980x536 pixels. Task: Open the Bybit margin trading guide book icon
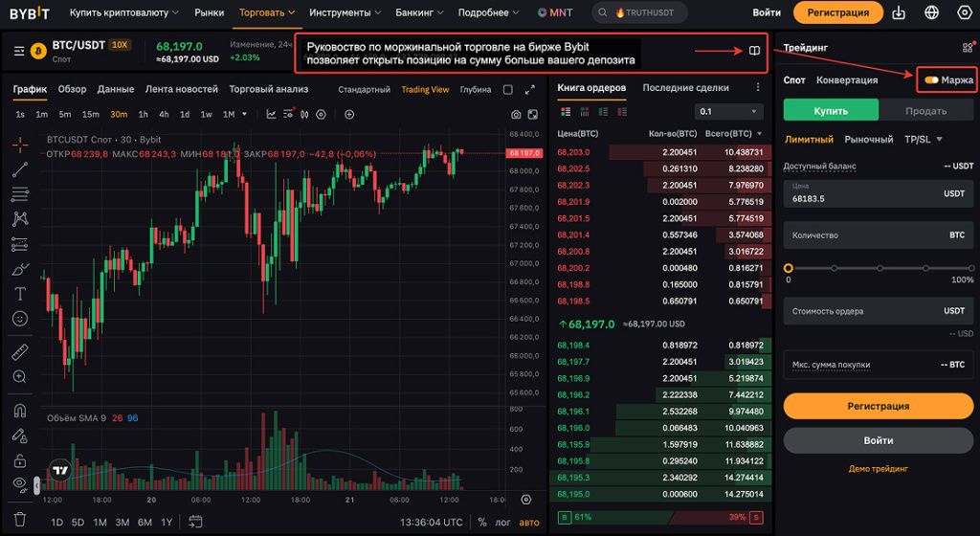(754, 51)
